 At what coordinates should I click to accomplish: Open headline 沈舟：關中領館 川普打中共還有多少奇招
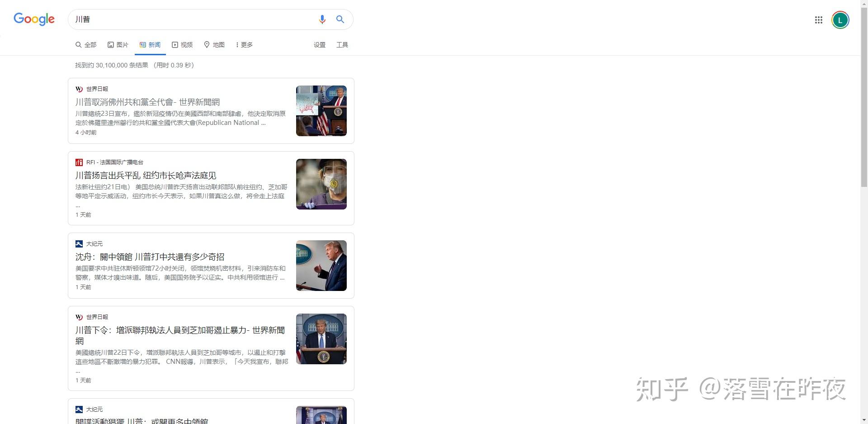pyautogui.click(x=150, y=257)
